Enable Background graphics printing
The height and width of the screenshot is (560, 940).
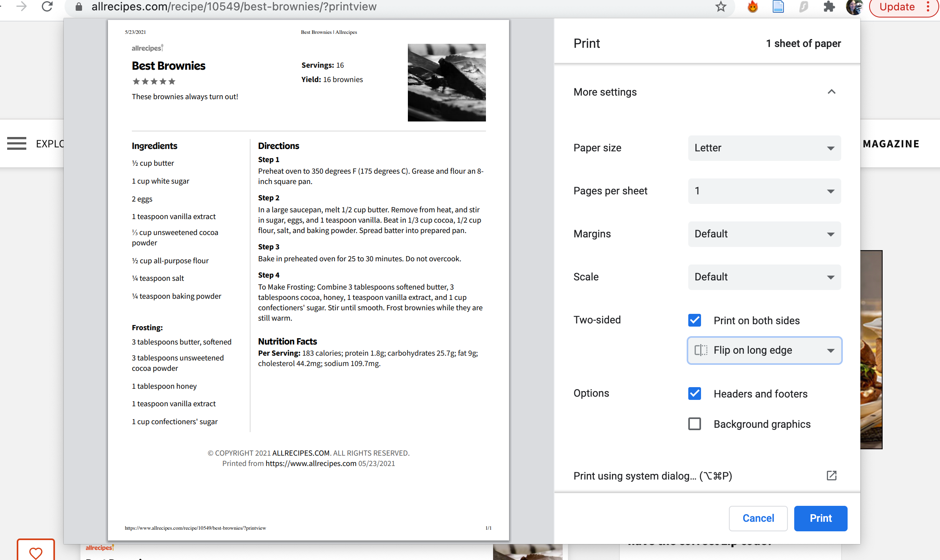tap(694, 424)
